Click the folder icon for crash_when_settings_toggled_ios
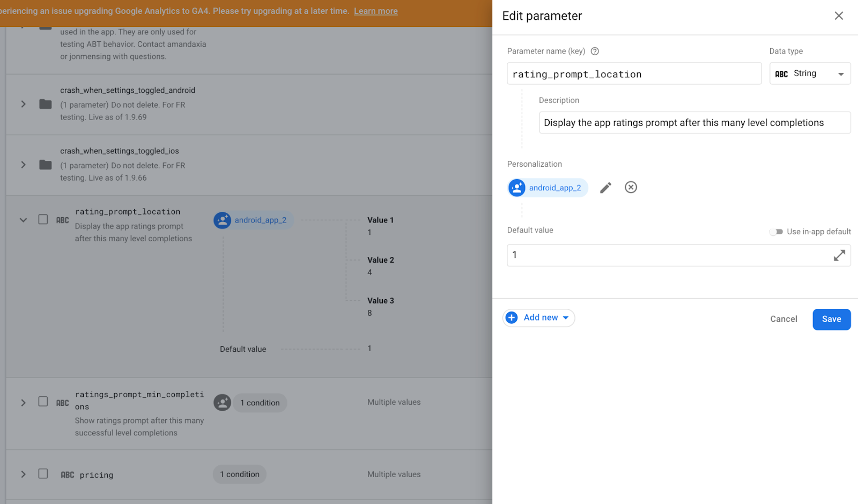858x504 pixels. [46, 165]
